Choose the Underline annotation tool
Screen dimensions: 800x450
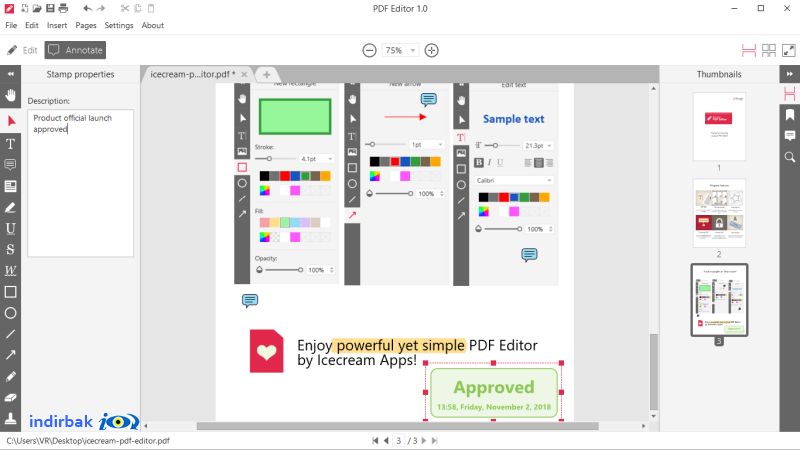[10, 228]
